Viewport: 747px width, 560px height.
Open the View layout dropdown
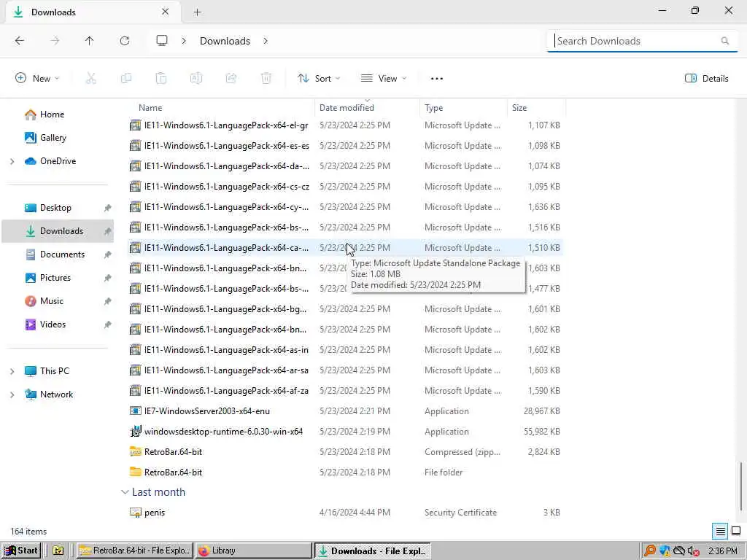pos(384,79)
